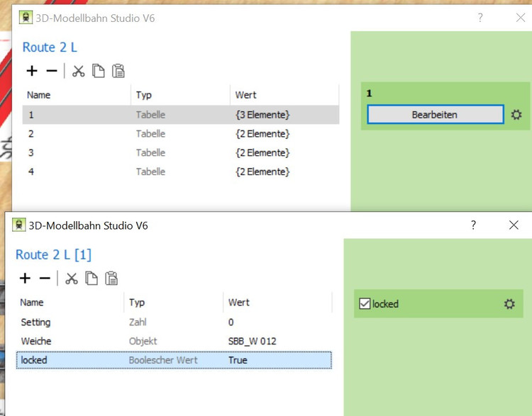Click value 0 of Setting row

[x=231, y=322]
